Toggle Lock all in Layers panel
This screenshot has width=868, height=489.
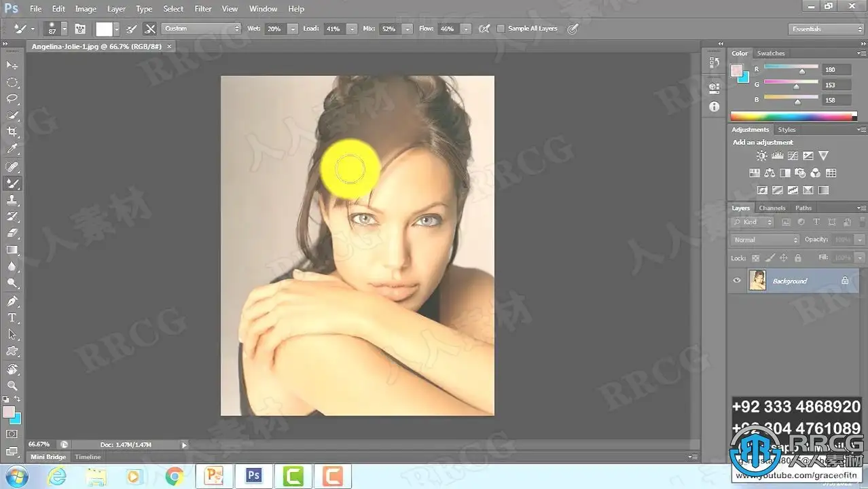coord(798,258)
